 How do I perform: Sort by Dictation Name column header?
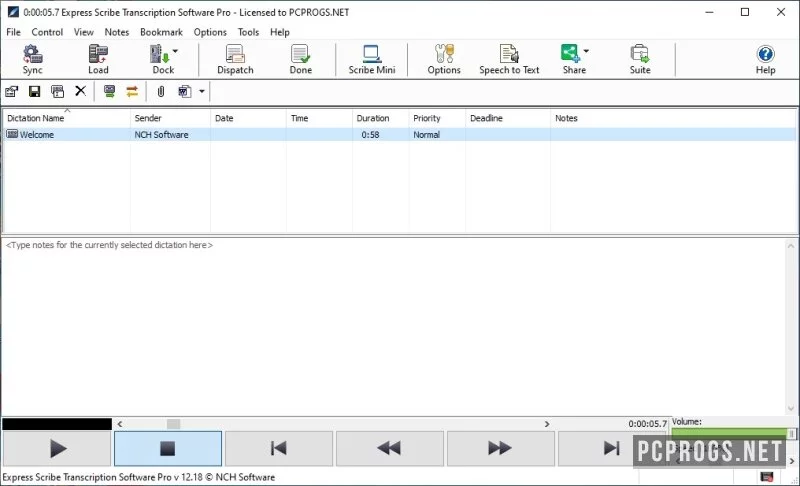coord(66,118)
